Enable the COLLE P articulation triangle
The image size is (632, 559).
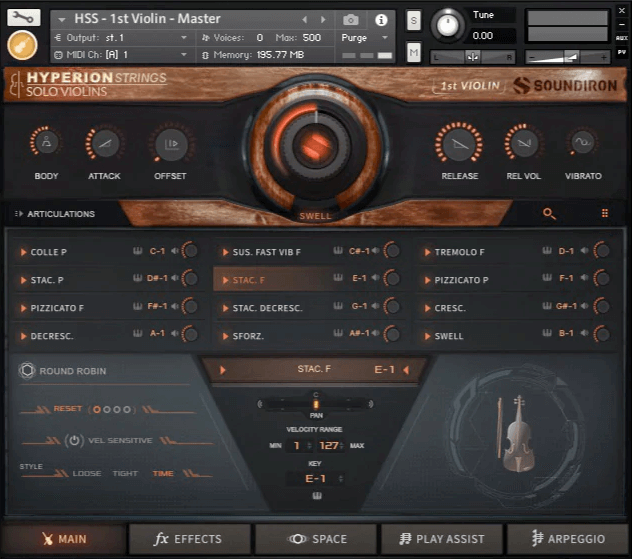click(23, 252)
